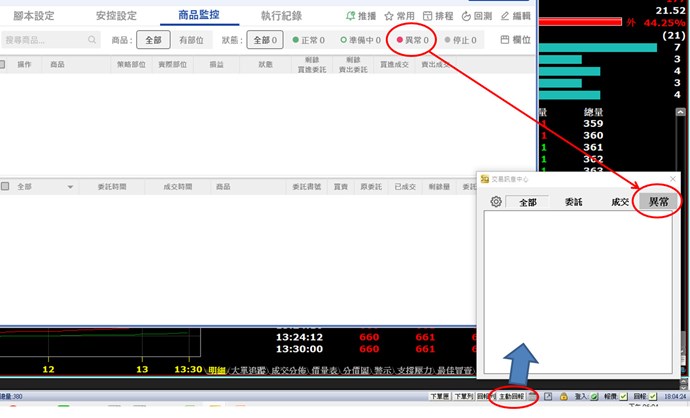Click the 已成交 column header
Viewport: 690px width, 418px height.
405,187
